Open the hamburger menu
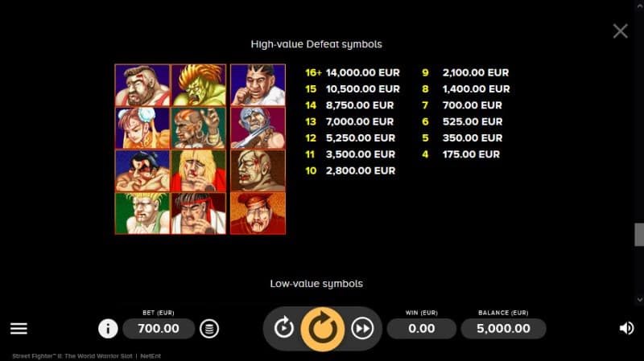This screenshot has width=644, height=361. (19, 328)
